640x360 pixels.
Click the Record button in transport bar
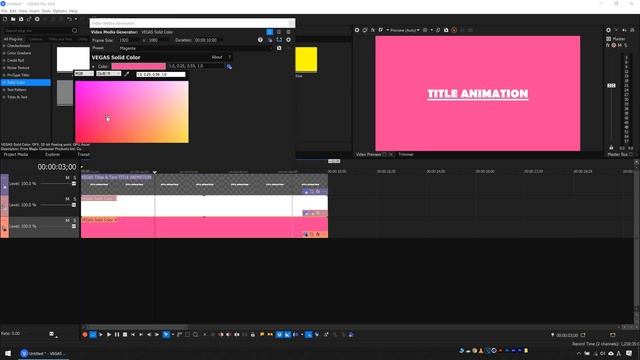(x=85, y=335)
